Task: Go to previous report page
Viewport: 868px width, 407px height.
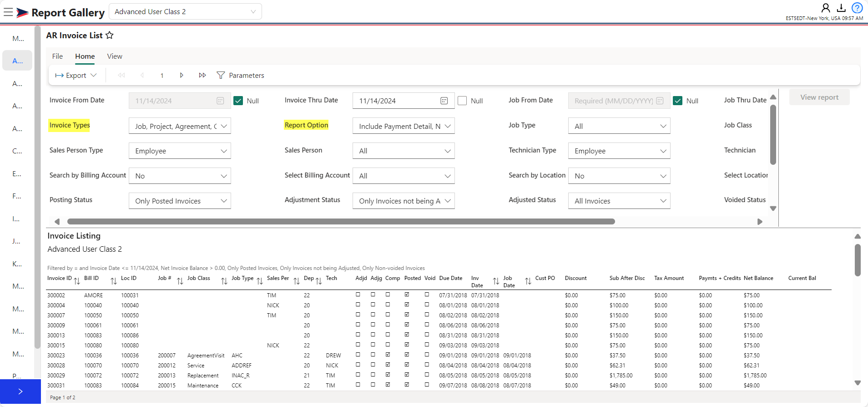Action: tap(142, 75)
